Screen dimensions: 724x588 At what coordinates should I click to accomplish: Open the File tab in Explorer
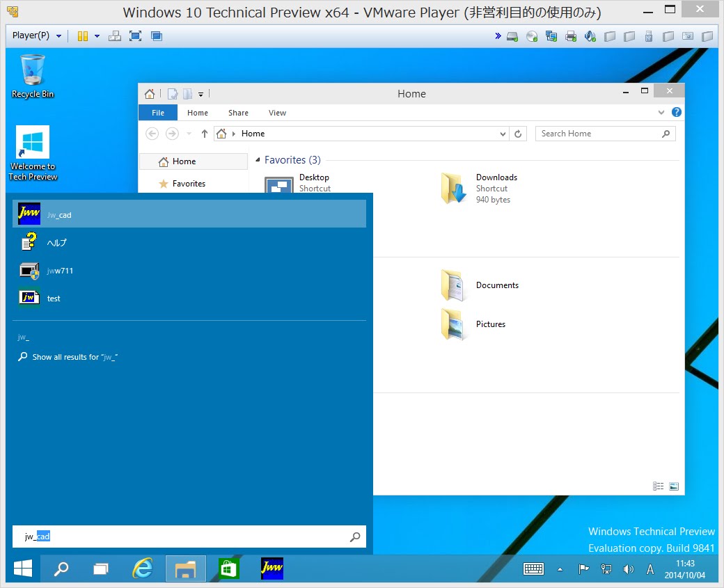(158, 113)
